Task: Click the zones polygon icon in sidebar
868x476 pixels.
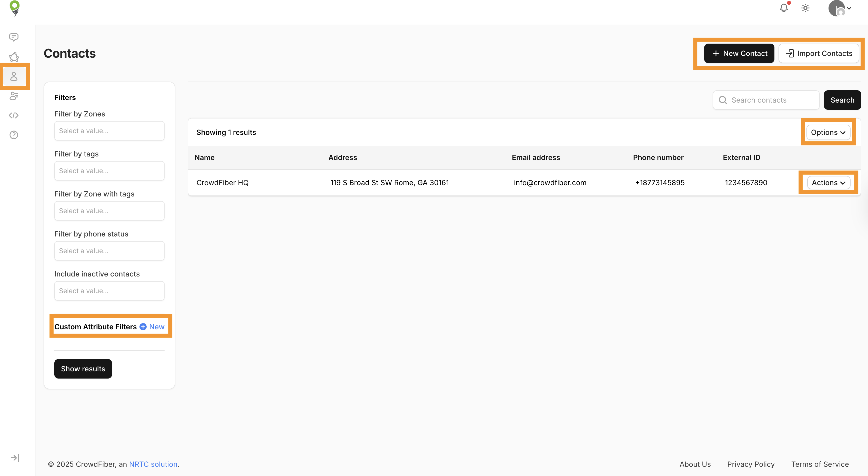Action: pos(14,57)
